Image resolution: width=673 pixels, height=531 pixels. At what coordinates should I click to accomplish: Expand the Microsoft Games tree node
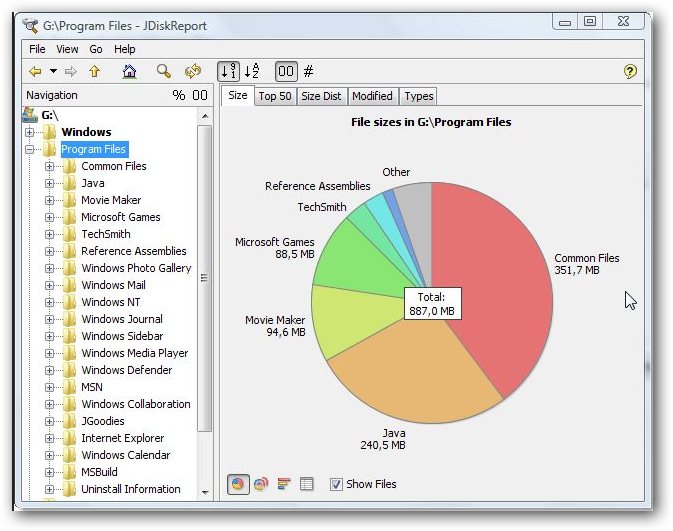[x=49, y=217]
